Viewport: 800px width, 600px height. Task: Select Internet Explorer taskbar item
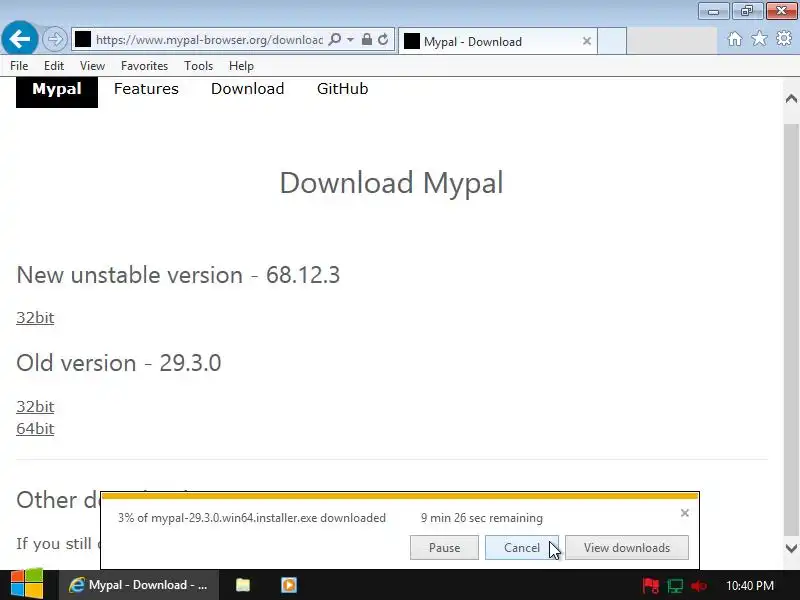point(139,585)
